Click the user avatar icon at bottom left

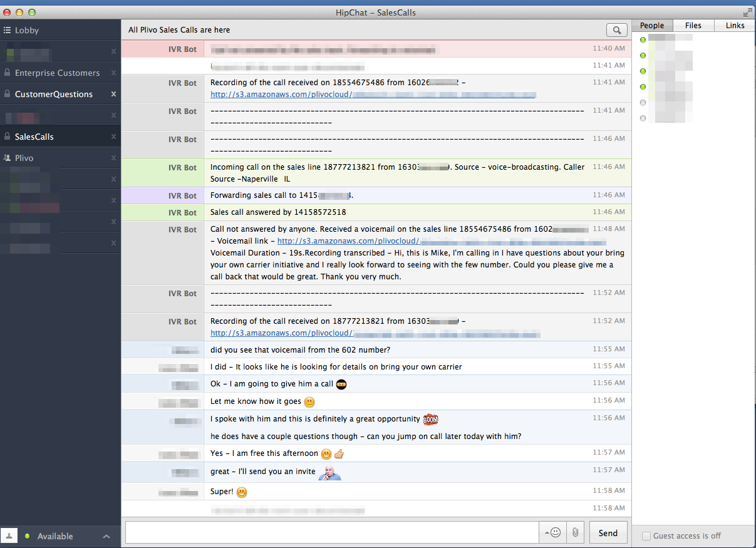[x=9, y=536]
